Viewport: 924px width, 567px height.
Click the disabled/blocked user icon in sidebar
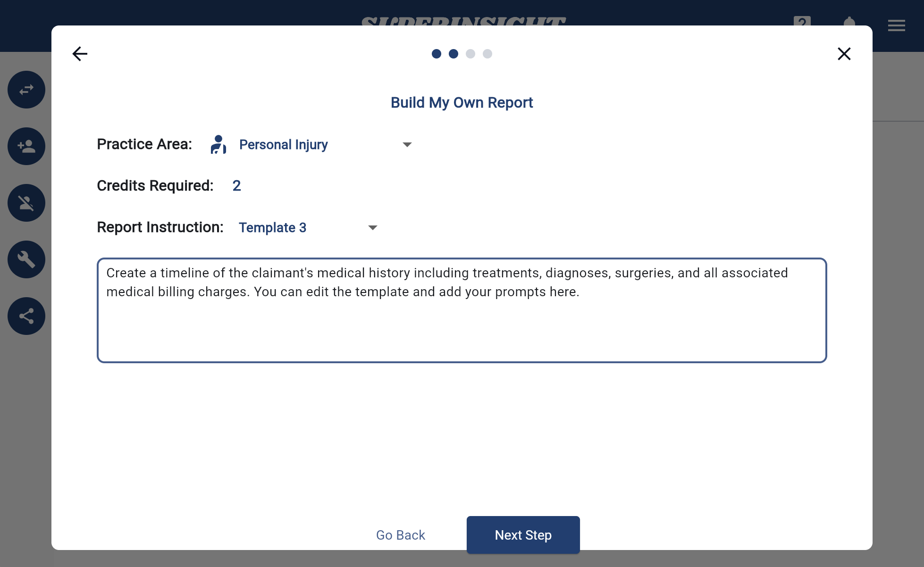[26, 203]
